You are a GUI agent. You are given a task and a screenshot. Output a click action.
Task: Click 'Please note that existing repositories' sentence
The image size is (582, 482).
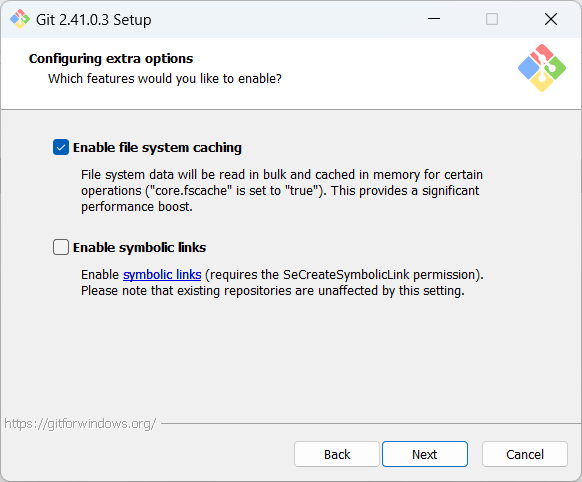coord(273,291)
